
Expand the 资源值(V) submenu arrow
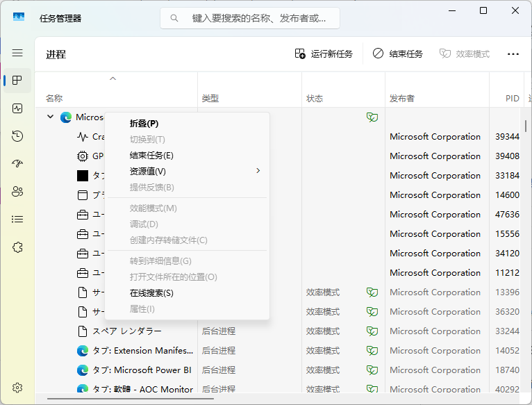coord(258,171)
